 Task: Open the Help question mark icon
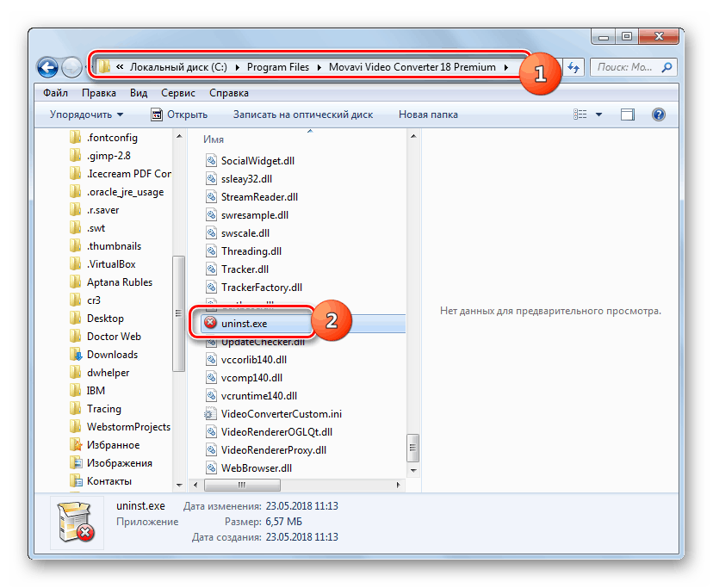[658, 115]
